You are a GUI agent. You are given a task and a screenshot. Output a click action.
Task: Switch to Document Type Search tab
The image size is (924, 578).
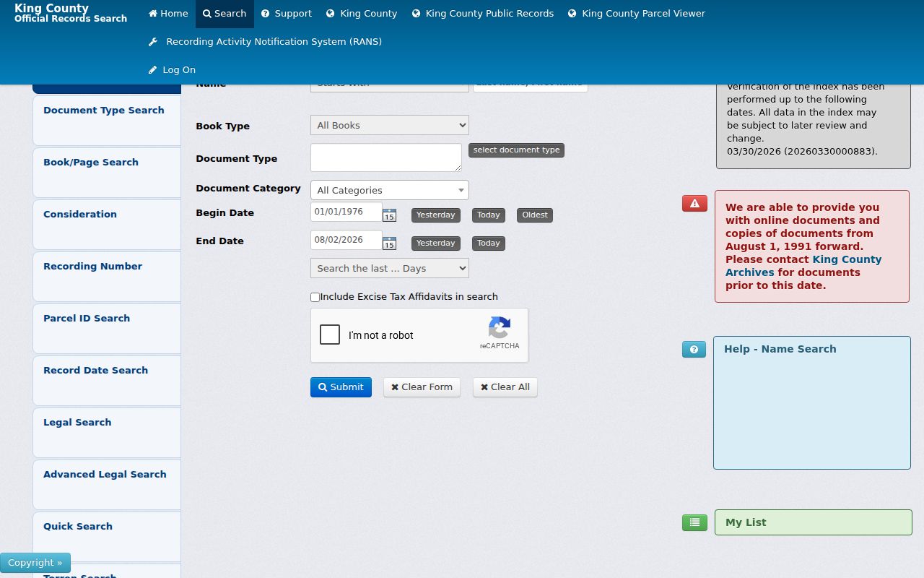107,121
